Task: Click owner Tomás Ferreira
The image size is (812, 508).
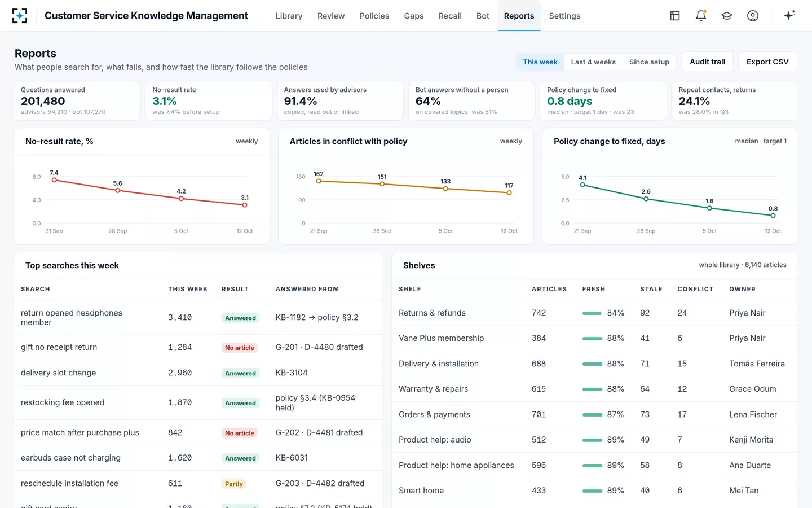Action: click(757, 364)
